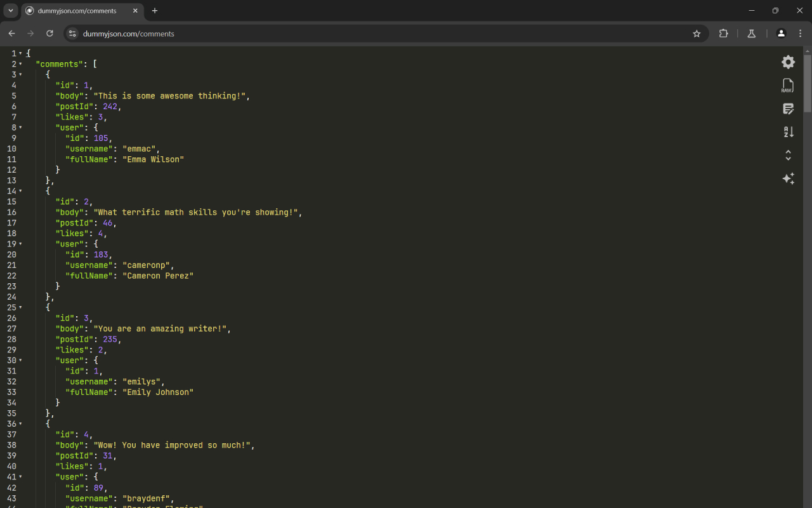Open the AI sparkle assistant icon

click(x=788, y=178)
